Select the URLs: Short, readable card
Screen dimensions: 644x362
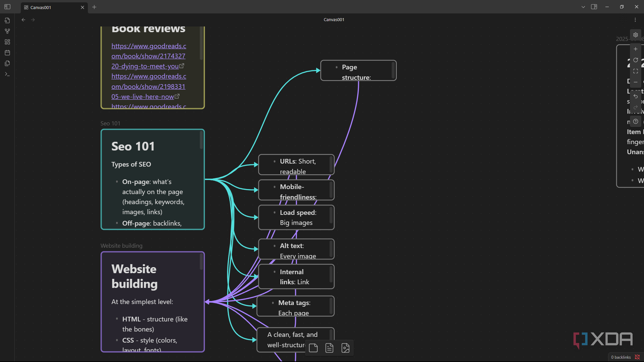coord(296,165)
